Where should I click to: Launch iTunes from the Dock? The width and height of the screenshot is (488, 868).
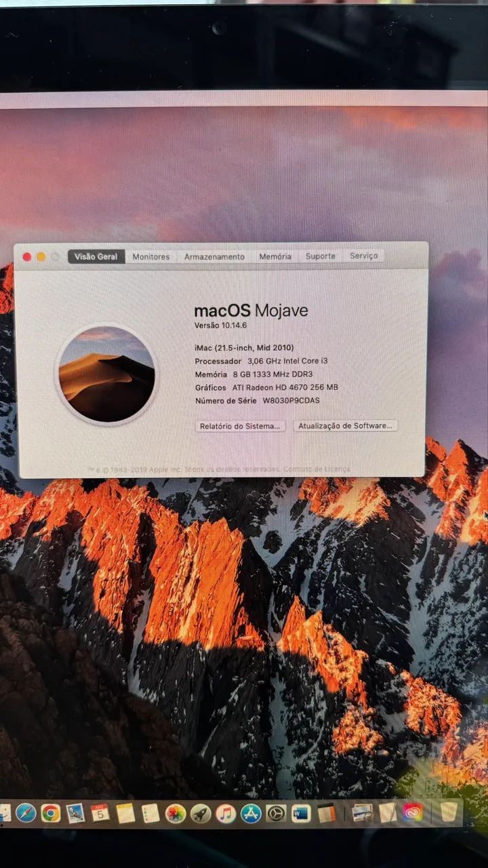226,812
